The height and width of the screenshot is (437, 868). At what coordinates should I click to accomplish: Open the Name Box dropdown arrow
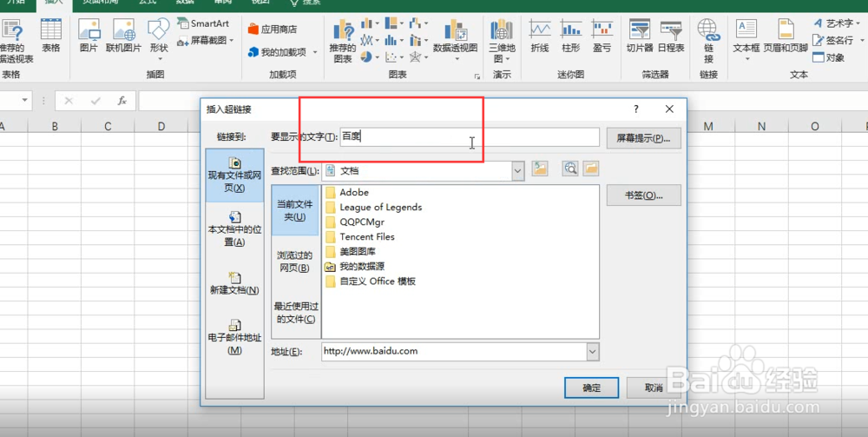[x=25, y=101]
